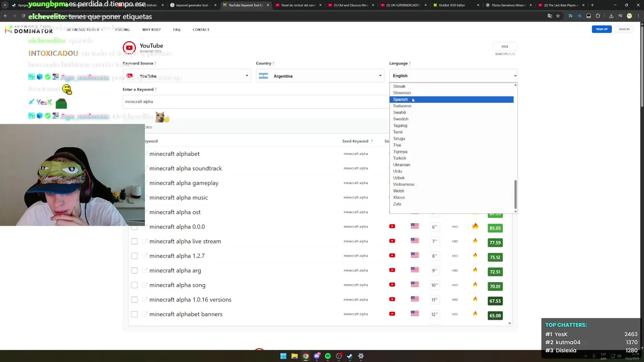
Task: Click Chrome icon in taskbar
Action: pyautogui.click(x=305, y=356)
